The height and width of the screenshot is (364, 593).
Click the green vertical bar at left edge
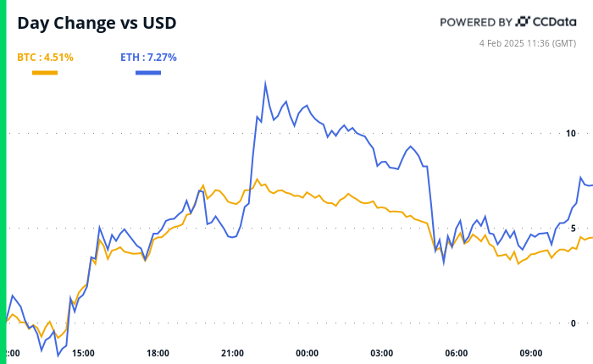point(3,182)
